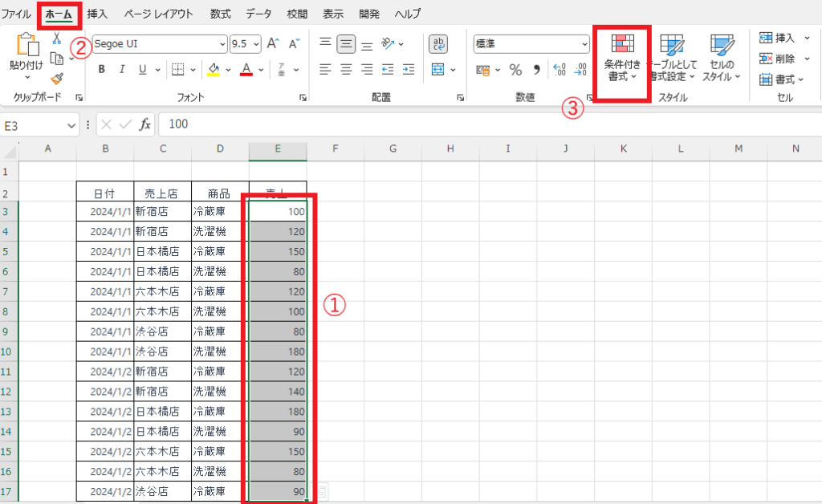Screen dimensions: 822x504
Task: Toggle italic formatting
Action: (x=122, y=69)
